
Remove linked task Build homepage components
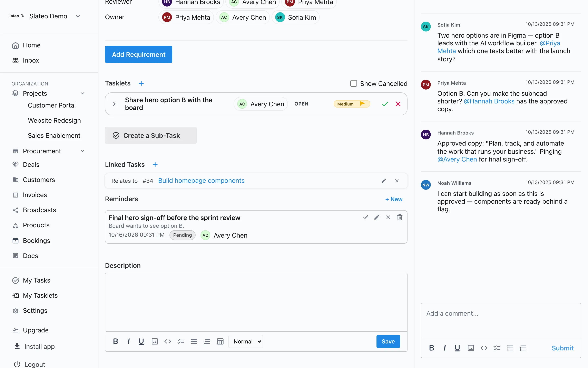coord(397,181)
